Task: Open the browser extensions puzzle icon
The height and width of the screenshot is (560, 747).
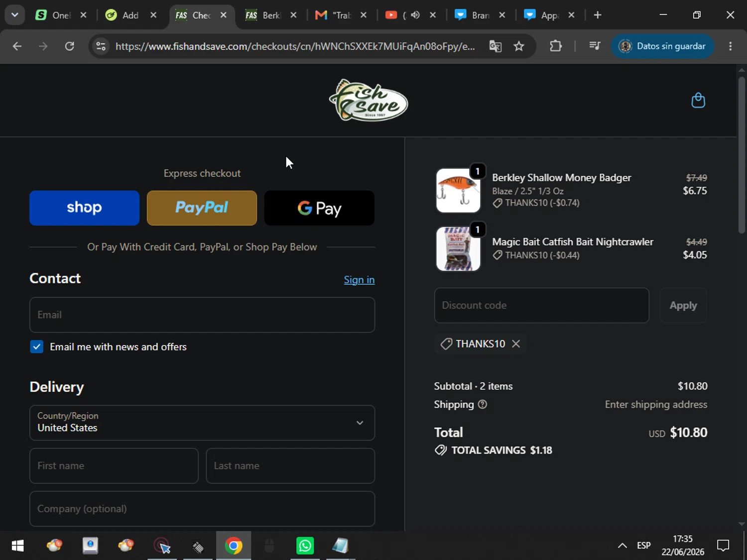Action: point(556,46)
